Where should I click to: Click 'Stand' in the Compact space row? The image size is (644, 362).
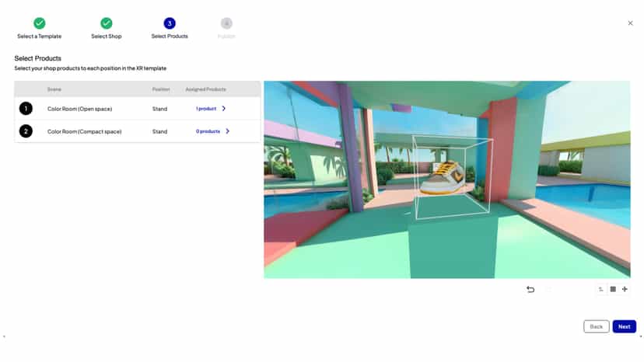[159, 132]
